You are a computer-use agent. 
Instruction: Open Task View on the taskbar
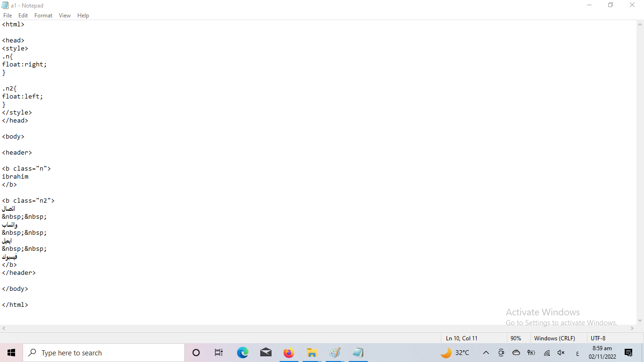pyautogui.click(x=219, y=353)
